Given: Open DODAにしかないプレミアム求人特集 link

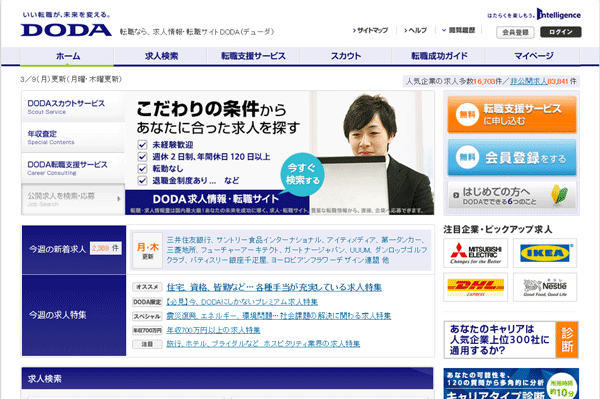Looking at the screenshot, I should 242,302.
